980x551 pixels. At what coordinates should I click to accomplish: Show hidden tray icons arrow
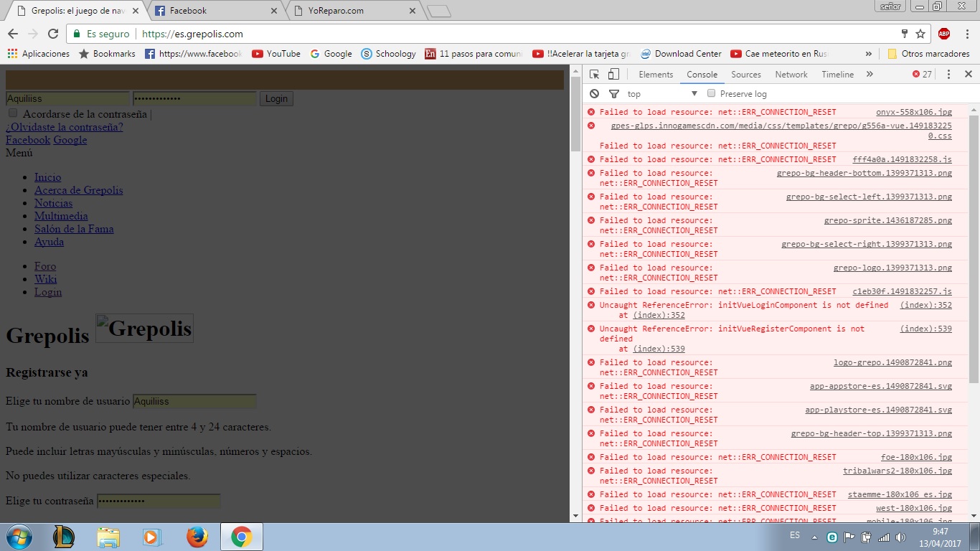point(814,537)
